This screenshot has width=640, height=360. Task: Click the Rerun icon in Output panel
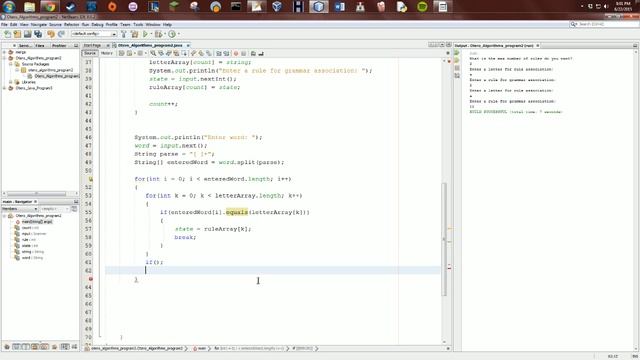457,53
